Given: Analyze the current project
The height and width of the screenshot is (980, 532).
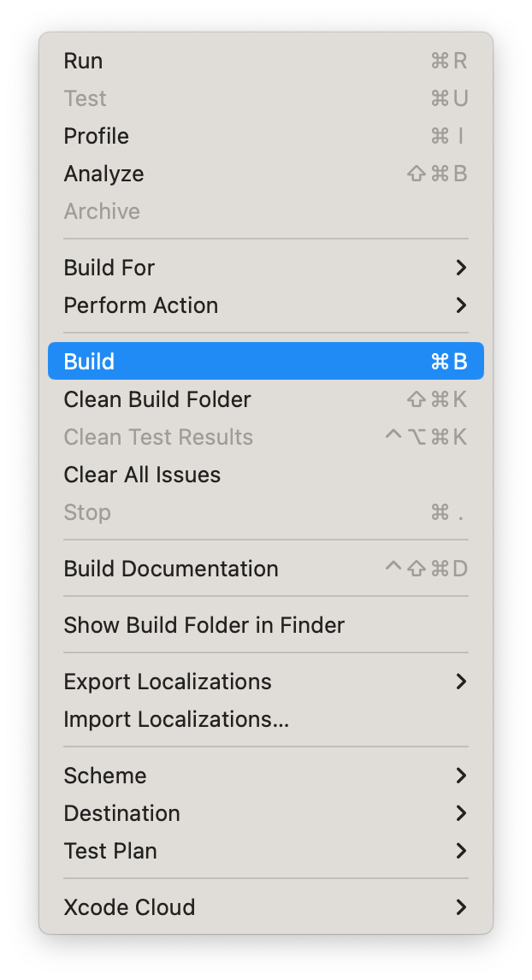Looking at the screenshot, I should coord(103,174).
